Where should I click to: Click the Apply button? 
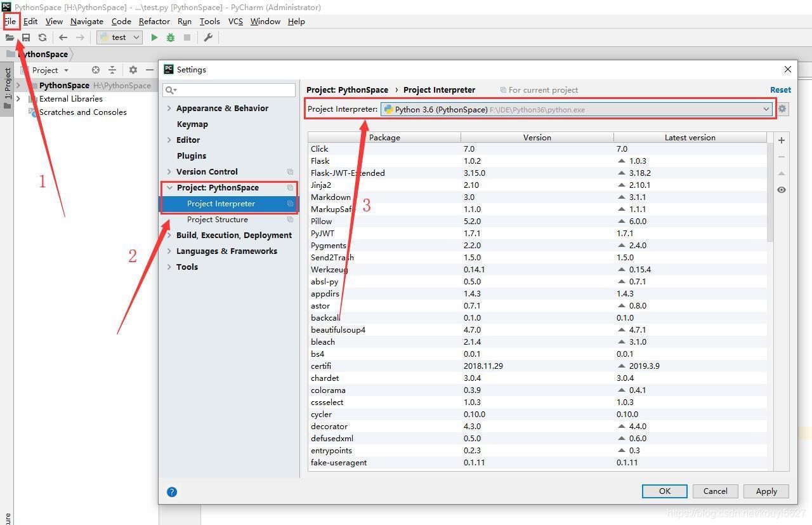click(x=766, y=491)
